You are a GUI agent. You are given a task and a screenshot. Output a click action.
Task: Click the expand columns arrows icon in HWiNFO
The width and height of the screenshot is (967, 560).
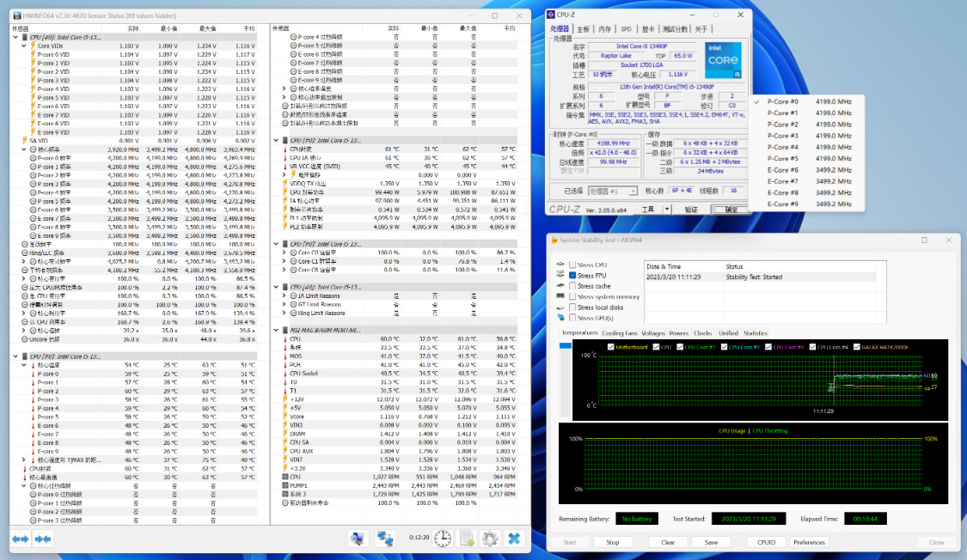(20, 539)
